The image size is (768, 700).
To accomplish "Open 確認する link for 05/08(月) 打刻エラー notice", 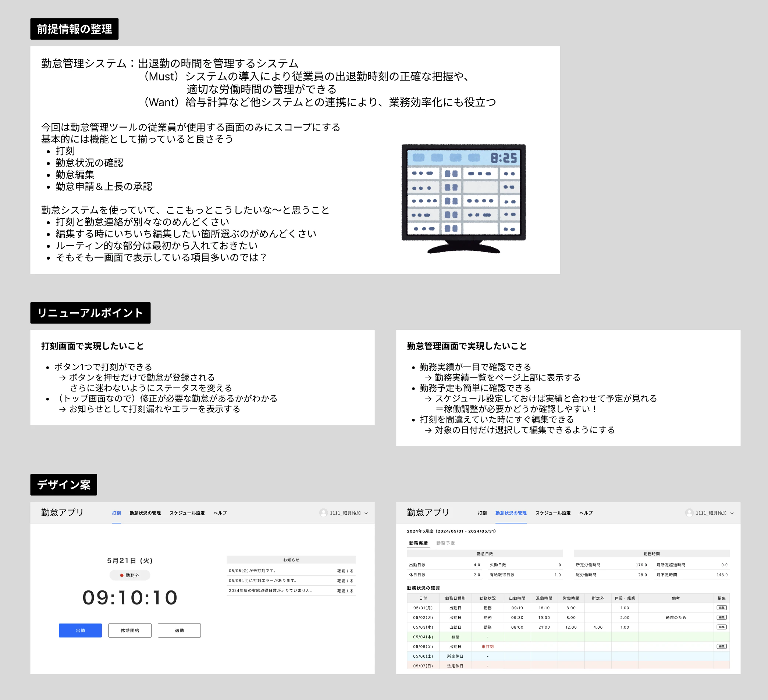I will click(x=345, y=581).
